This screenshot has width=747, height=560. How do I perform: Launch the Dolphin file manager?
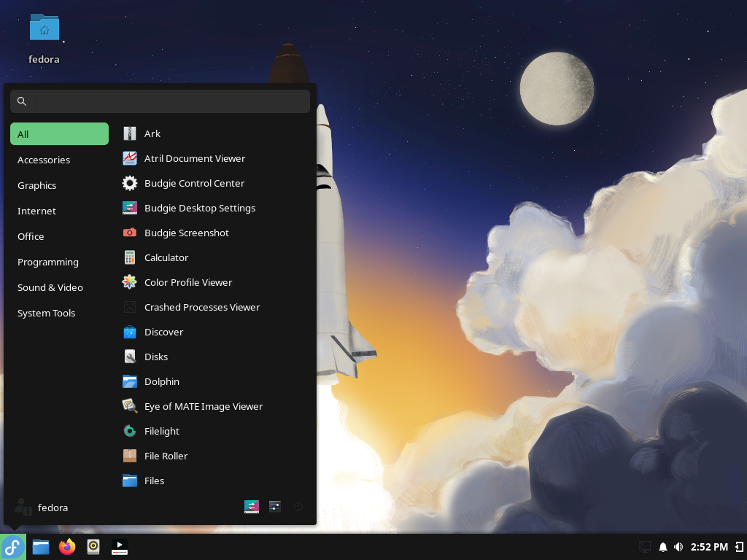[x=162, y=381]
